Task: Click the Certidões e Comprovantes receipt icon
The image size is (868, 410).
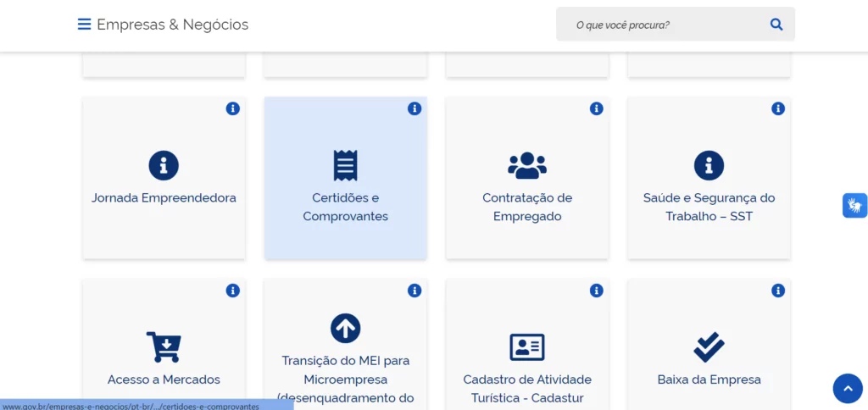Action: click(345, 165)
